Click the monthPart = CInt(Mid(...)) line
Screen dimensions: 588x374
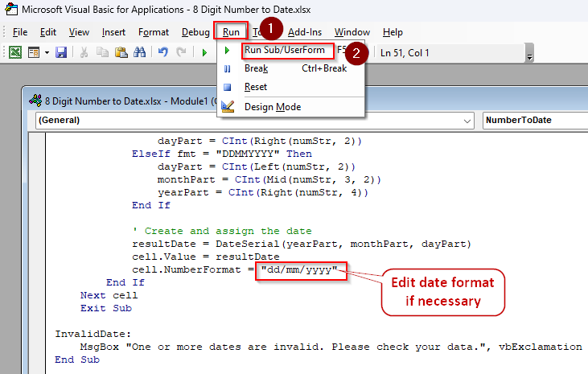pos(269,179)
